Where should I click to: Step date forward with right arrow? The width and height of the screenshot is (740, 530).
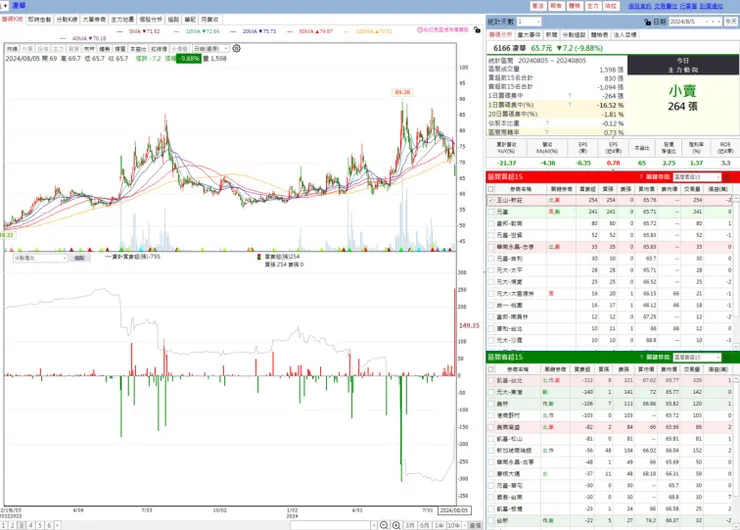click(719, 22)
